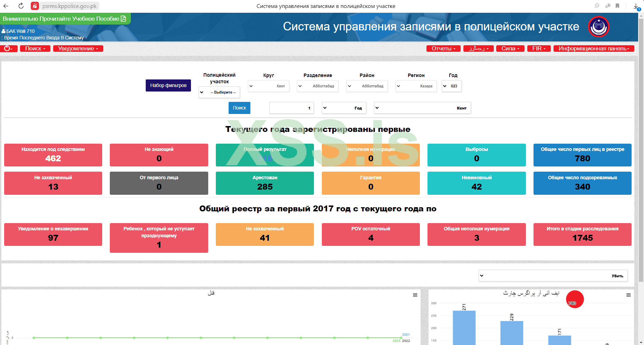Click the Набор фильтров button
Viewport: 644px width, 345px height.
tap(168, 85)
